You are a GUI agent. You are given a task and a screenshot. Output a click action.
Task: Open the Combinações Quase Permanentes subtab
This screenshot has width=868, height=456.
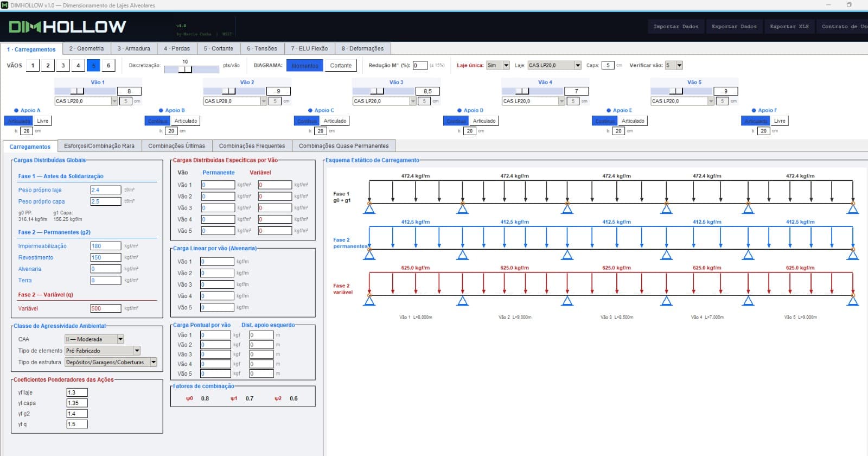pyautogui.click(x=344, y=146)
